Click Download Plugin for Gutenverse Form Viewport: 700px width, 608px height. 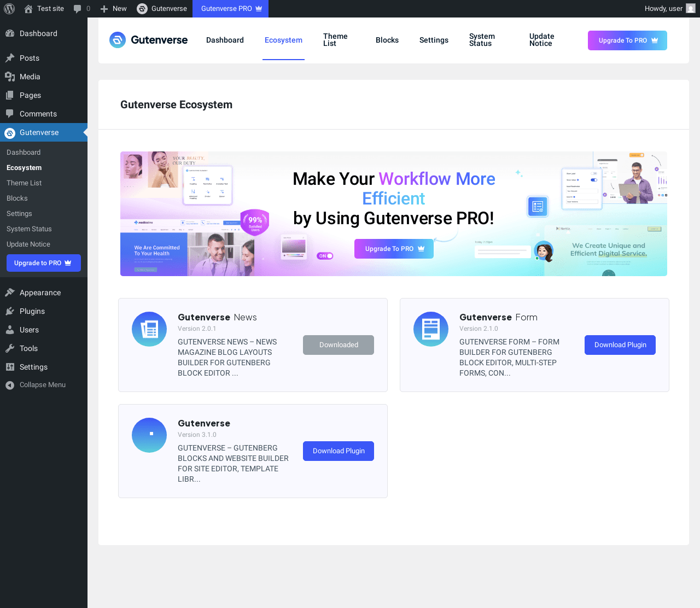(620, 345)
